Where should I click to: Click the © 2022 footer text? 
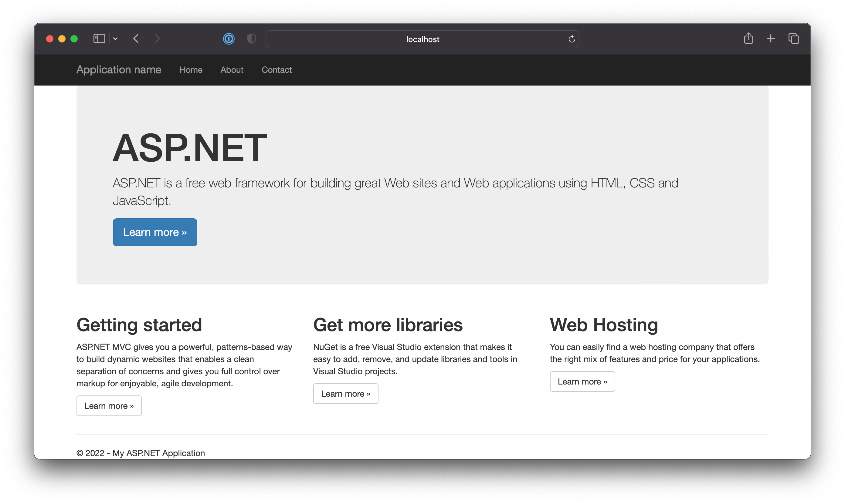(x=141, y=453)
